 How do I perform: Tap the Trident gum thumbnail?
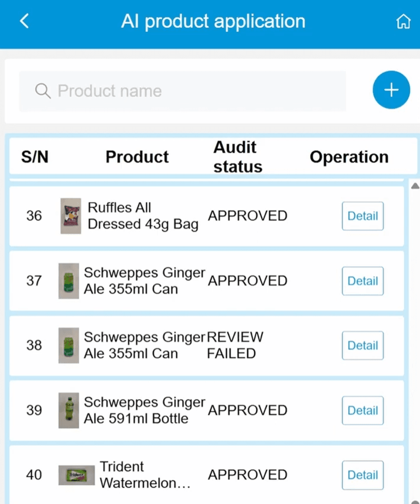tap(77, 475)
